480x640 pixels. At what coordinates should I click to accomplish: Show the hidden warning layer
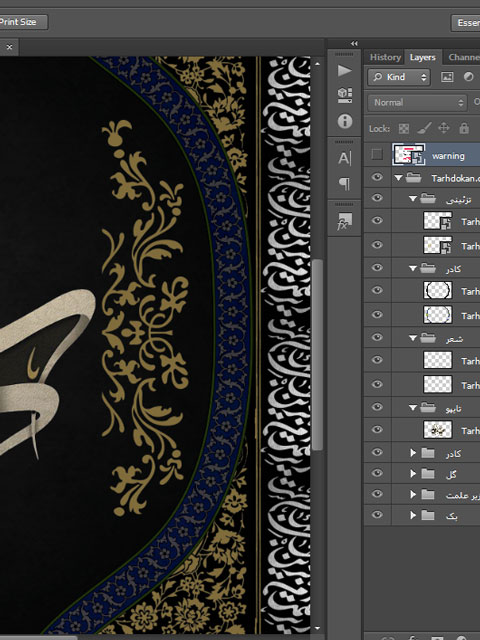point(377,155)
